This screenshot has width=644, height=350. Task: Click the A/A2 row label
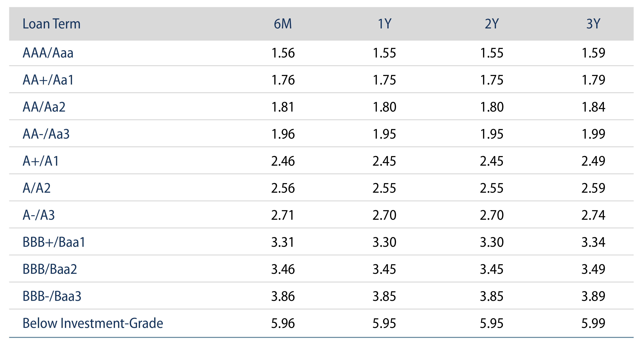click(x=36, y=188)
